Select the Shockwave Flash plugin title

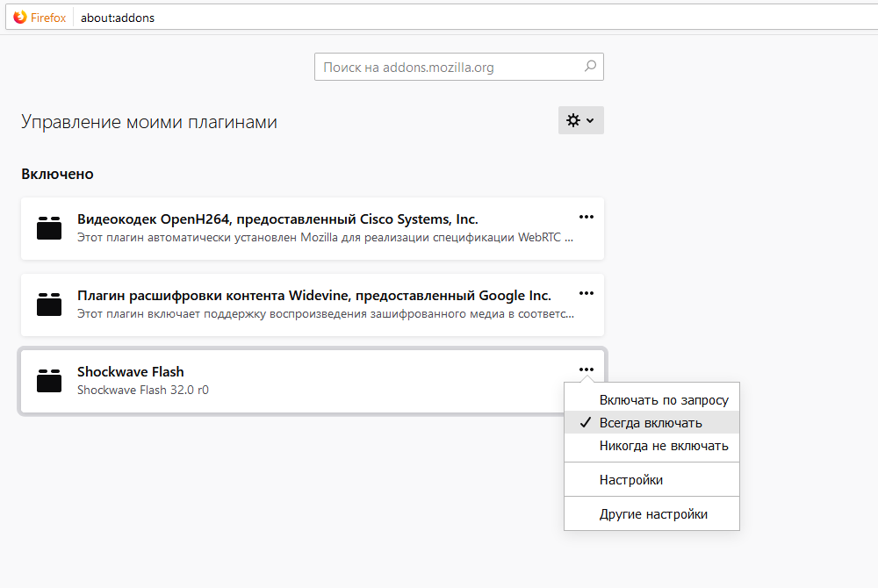click(x=131, y=372)
